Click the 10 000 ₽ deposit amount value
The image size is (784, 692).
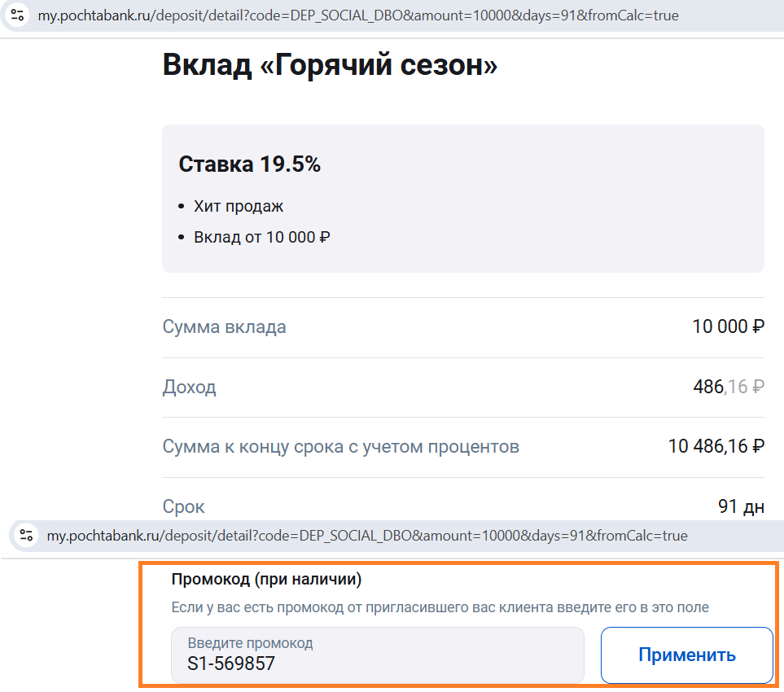pos(728,326)
